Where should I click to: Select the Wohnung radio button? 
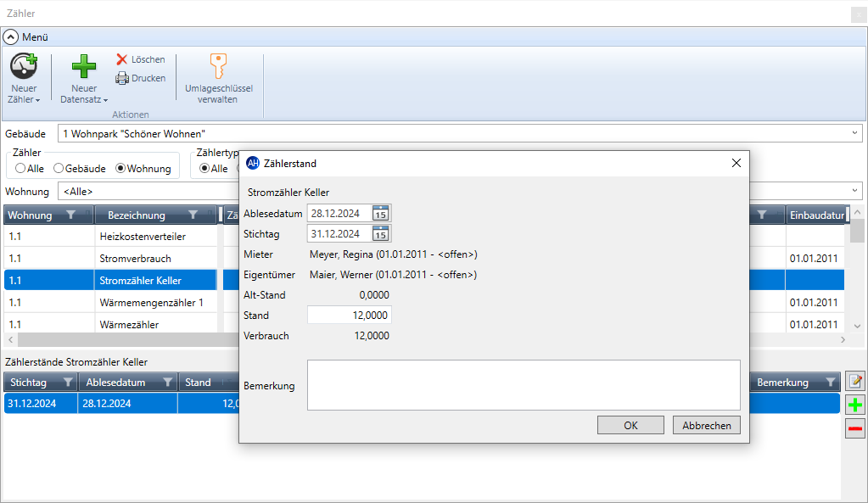coord(120,169)
